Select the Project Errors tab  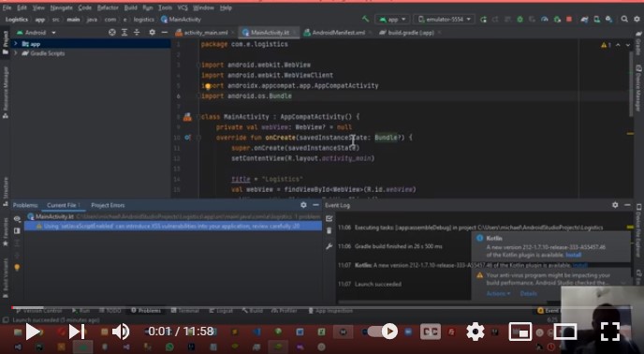[x=108, y=205]
